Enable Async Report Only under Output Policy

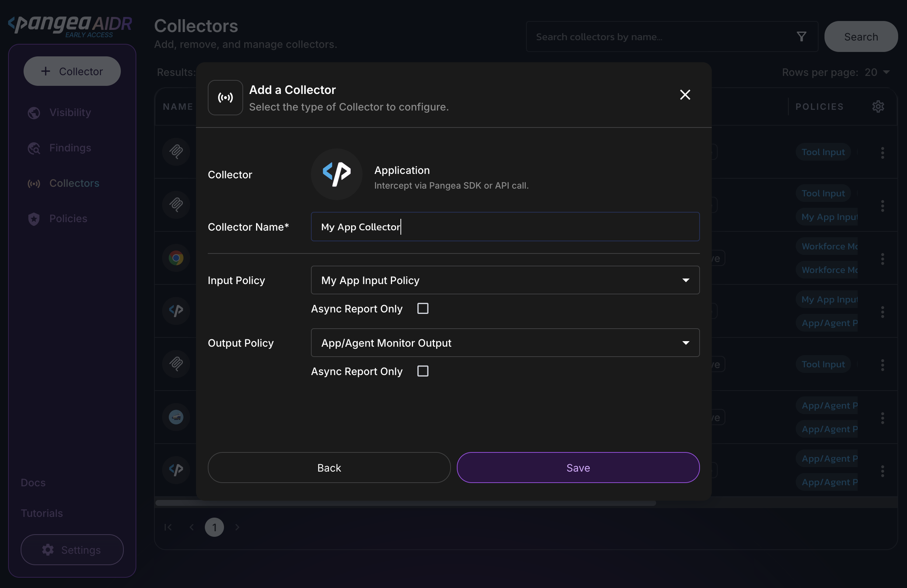click(423, 371)
